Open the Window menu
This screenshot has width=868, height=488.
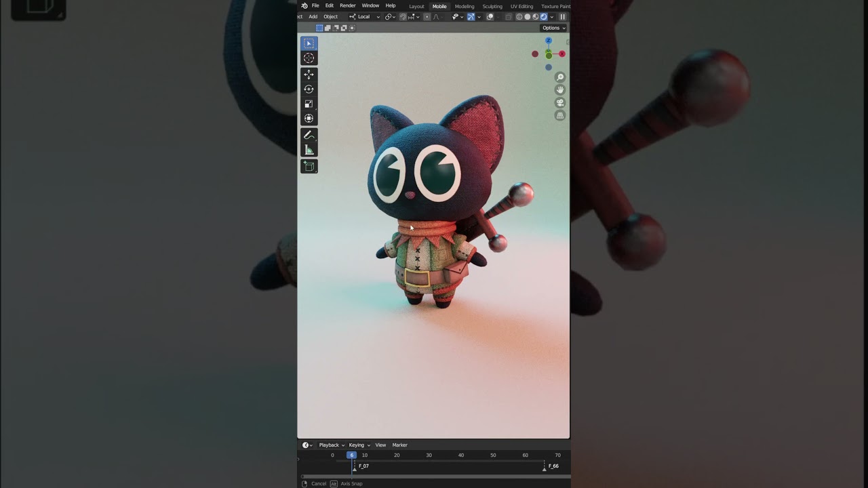tap(370, 5)
